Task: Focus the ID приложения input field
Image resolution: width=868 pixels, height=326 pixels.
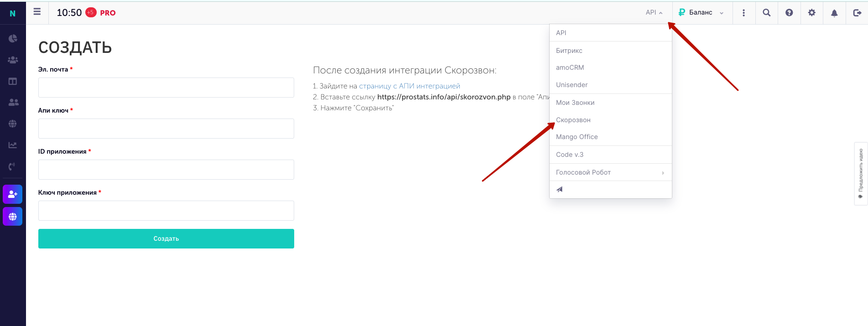Action: tap(166, 170)
